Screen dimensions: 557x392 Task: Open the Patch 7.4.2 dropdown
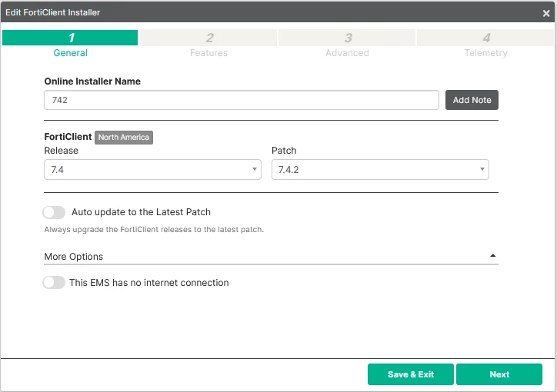point(380,170)
